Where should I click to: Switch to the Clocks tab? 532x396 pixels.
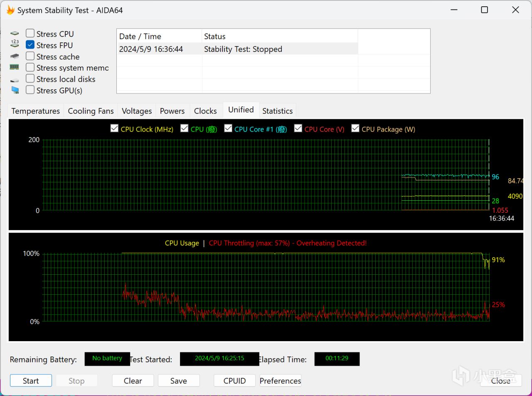(205, 111)
